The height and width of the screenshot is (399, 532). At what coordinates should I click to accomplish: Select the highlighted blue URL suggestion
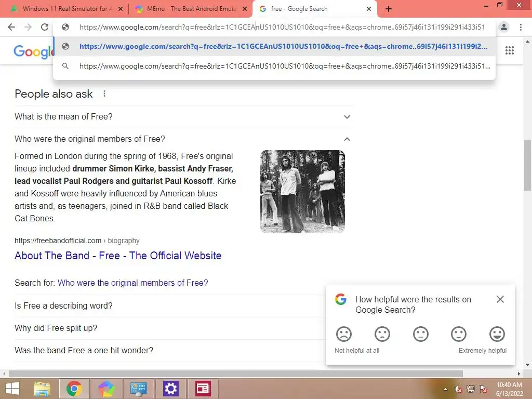tap(274, 46)
